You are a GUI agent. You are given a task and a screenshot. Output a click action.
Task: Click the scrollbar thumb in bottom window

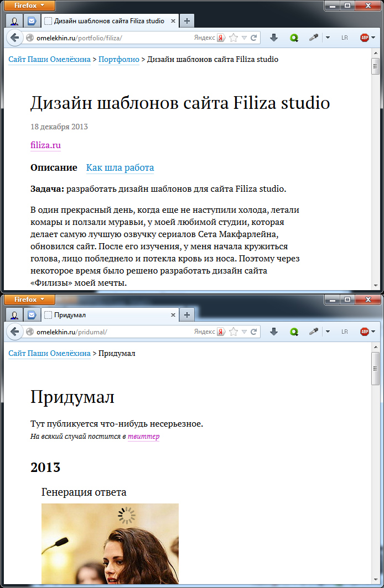[375, 368]
